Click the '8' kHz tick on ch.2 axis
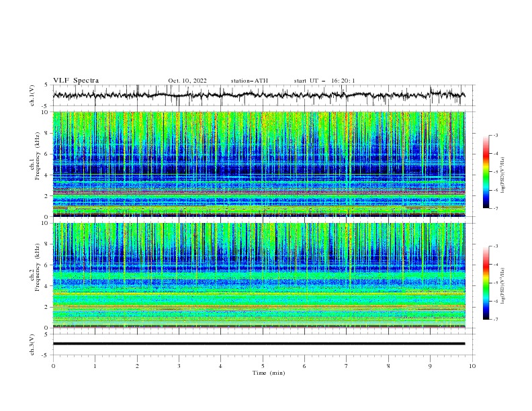The height and width of the screenshot is (411, 532). pos(47,244)
